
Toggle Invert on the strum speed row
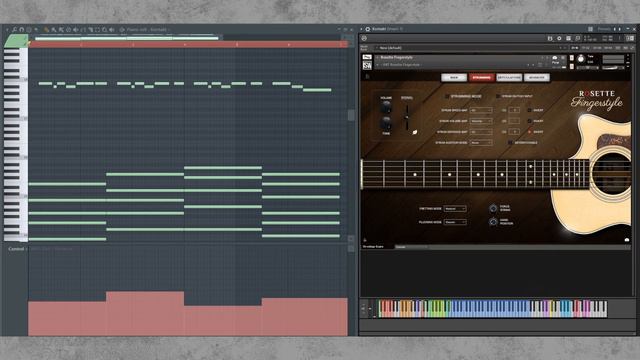[x=529, y=110]
